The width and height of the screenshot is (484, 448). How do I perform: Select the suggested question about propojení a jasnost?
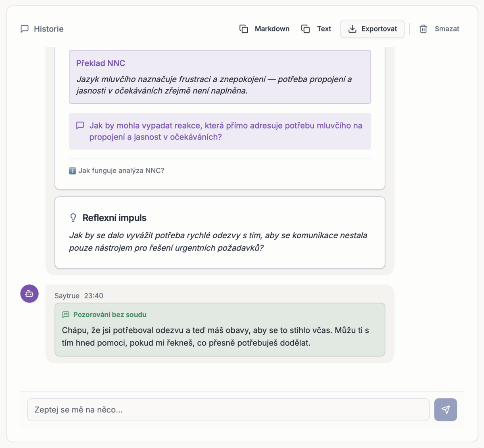[x=220, y=131]
